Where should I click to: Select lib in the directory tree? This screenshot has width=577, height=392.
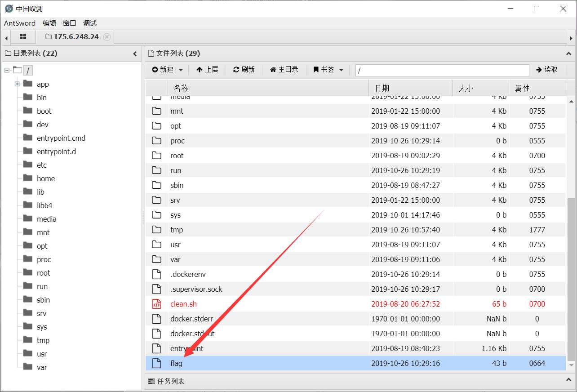coord(40,192)
